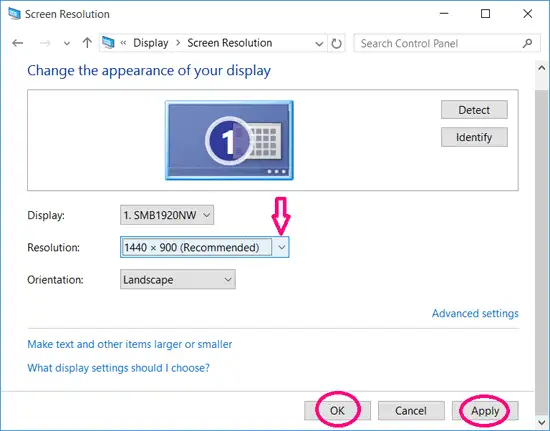Open the Orientation Landscape dropdown
This screenshot has width=550, height=431.
178,280
